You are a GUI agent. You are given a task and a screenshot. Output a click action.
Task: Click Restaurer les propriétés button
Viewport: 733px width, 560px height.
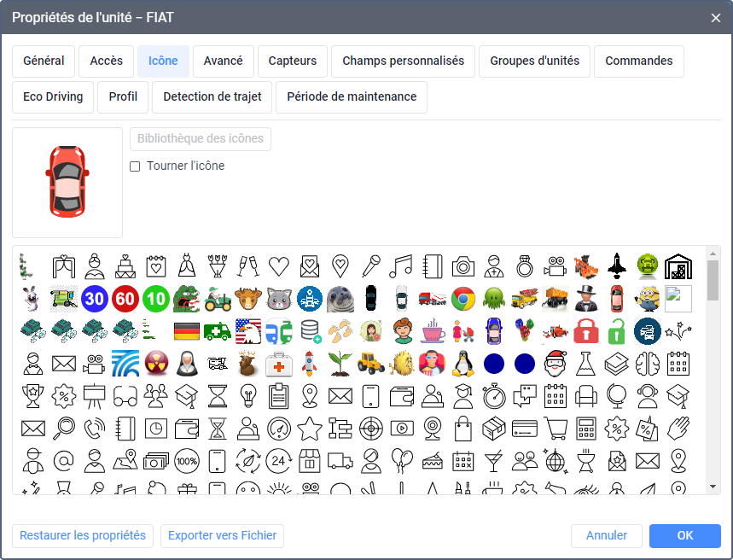tap(83, 536)
